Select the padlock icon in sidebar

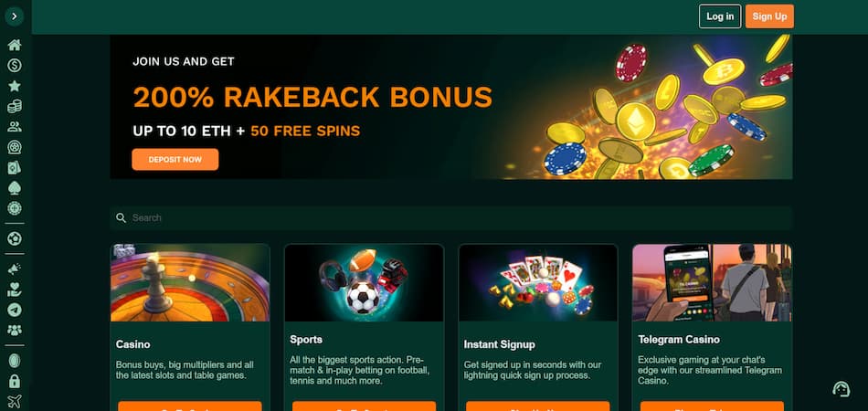click(15, 381)
